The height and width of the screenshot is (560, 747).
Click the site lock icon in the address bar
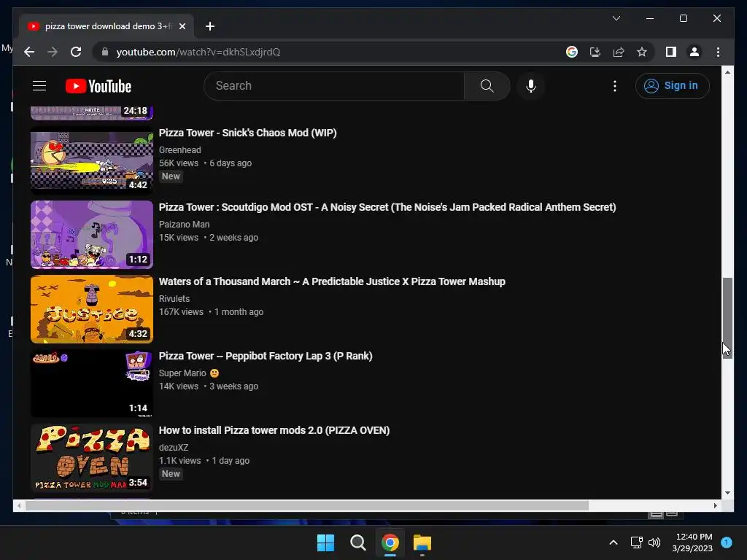[x=105, y=52]
